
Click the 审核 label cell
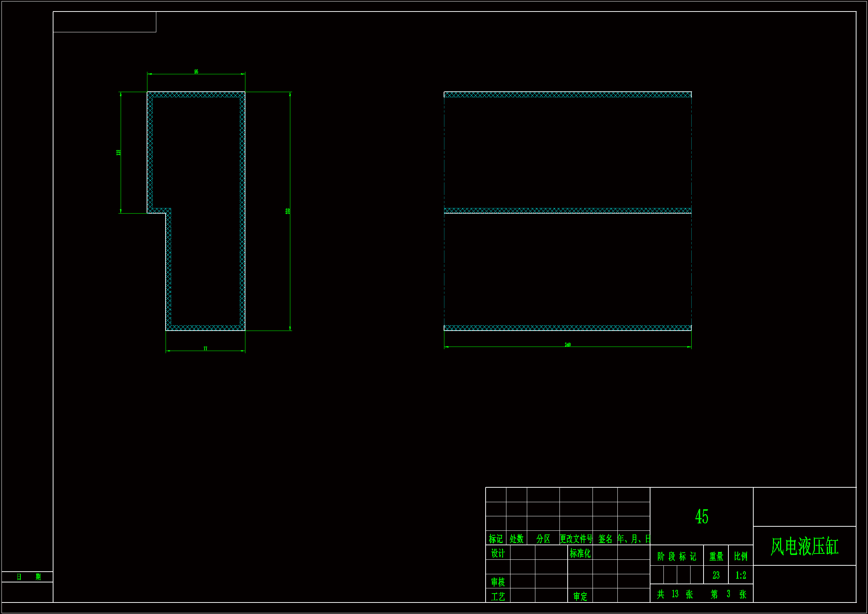tap(497, 581)
